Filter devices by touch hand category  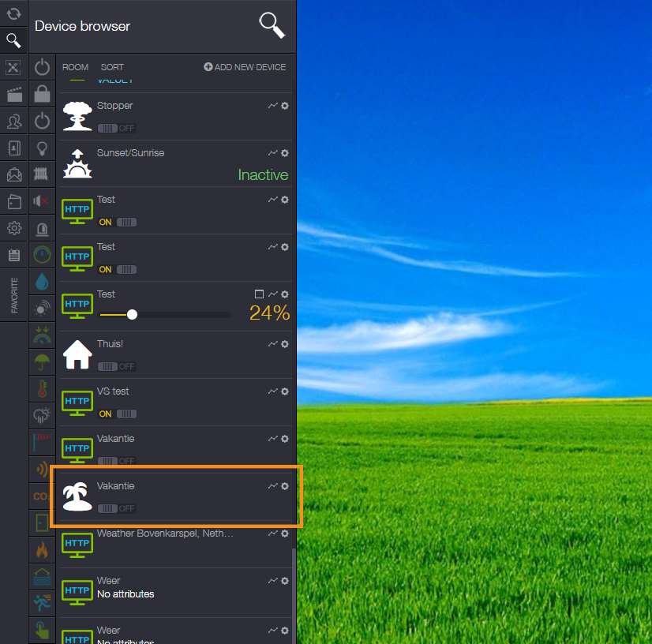42,629
